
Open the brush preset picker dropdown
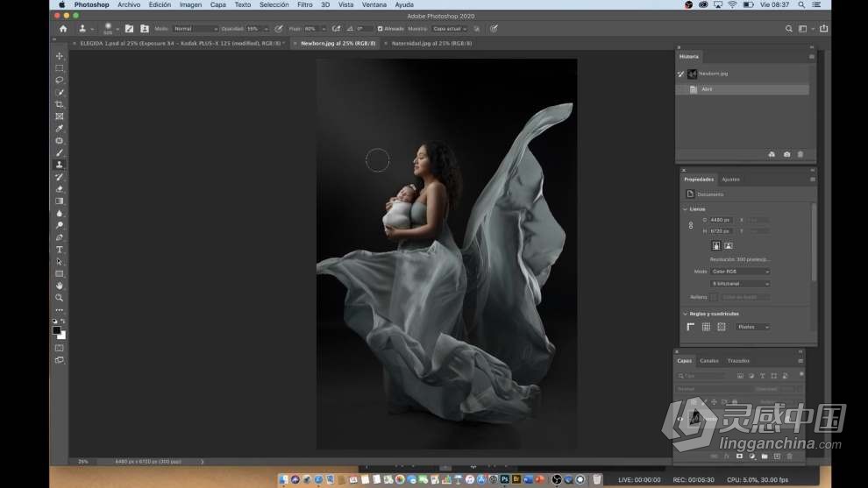point(117,29)
